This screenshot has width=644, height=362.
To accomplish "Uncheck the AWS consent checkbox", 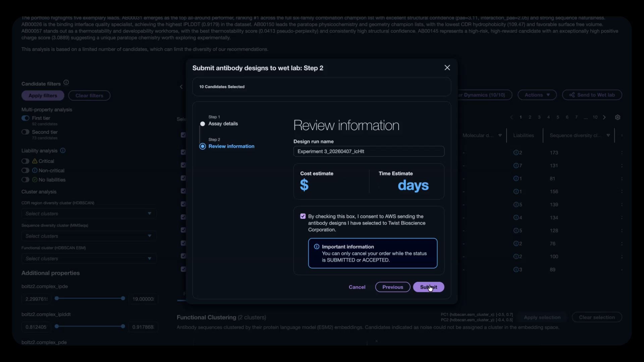I will 303,216.
